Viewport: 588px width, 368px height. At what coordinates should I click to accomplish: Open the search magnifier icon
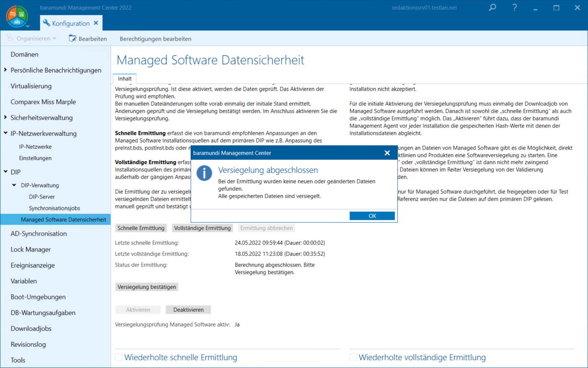tap(492, 8)
